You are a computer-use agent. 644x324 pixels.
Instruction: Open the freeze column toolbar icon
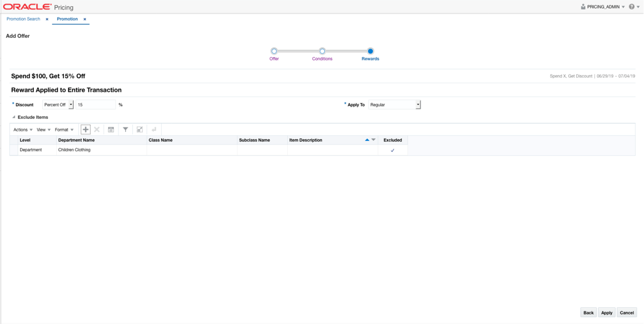(x=111, y=130)
